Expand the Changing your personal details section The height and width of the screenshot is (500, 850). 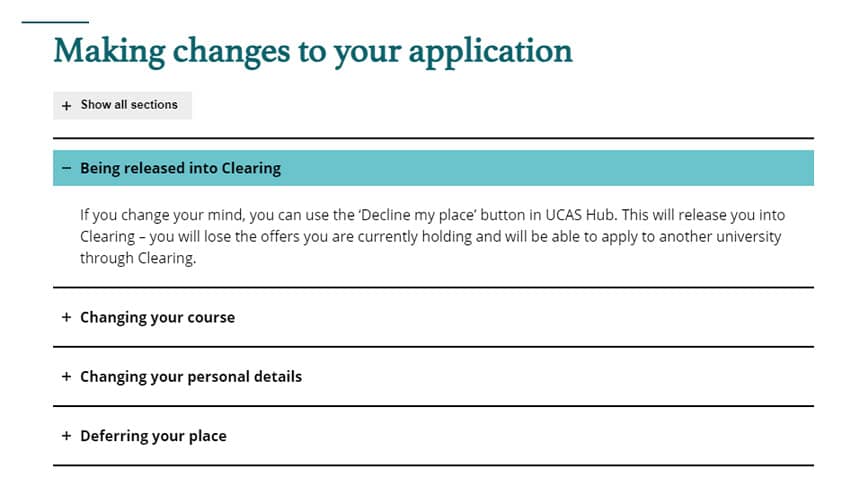[433, 376]
